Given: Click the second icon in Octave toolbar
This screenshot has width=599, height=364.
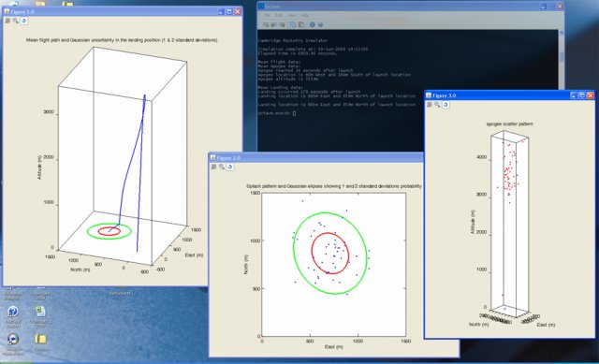Looking at the screenshot, I should pos(274,25).
